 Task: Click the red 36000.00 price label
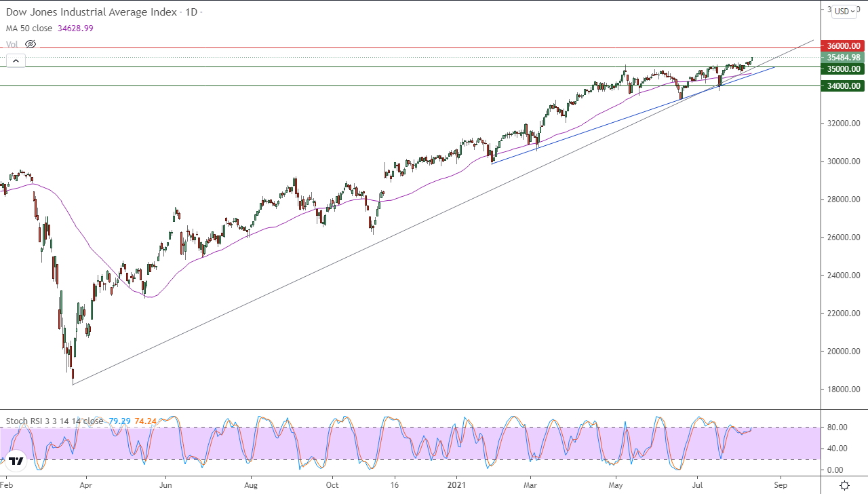click(x=844, y=46)
